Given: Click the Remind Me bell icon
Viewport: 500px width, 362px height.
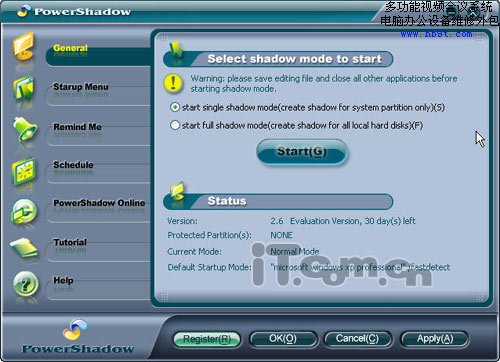Looking at the screenshot, I should (25, 129).
